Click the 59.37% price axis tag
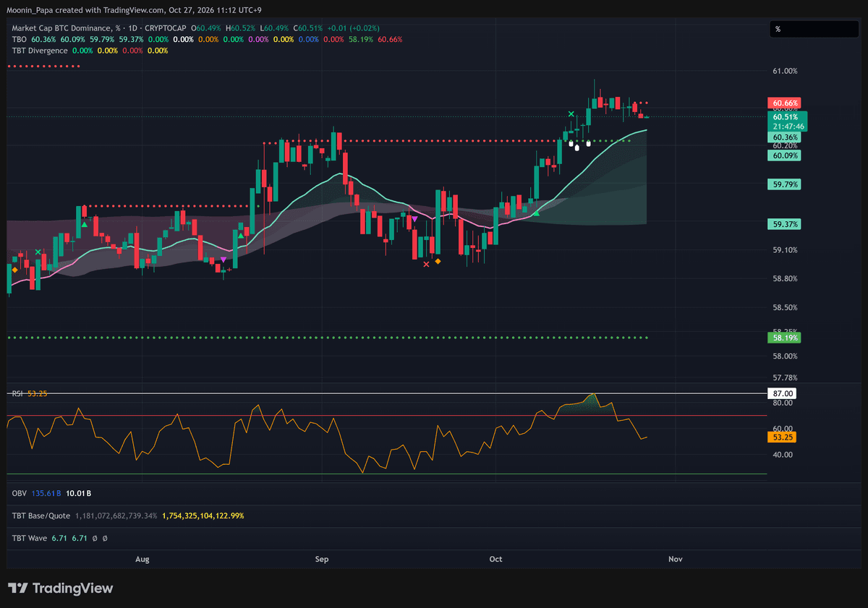This screenshot has height=608, width=868. (x=786, y=225)
